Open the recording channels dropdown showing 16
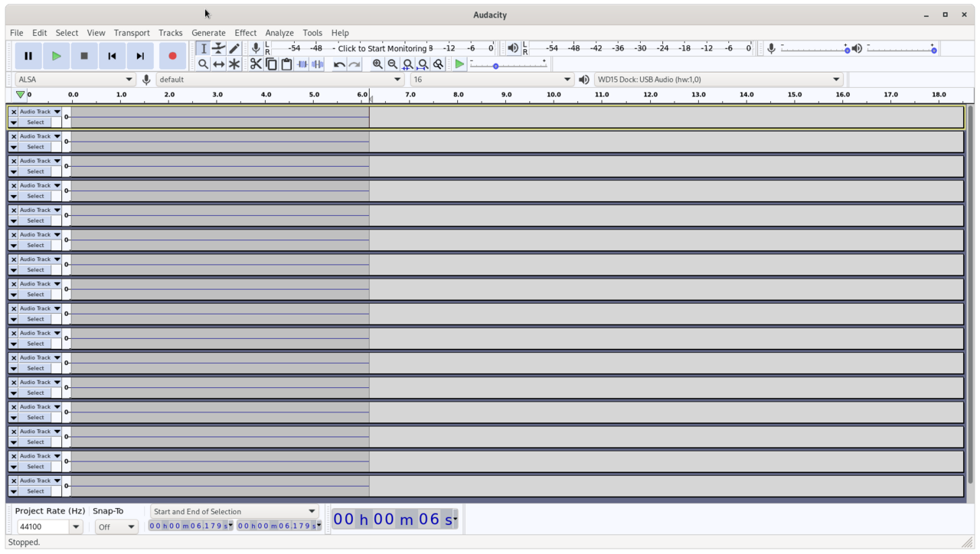This screenshot has height=554, width=980. point(492,80)
